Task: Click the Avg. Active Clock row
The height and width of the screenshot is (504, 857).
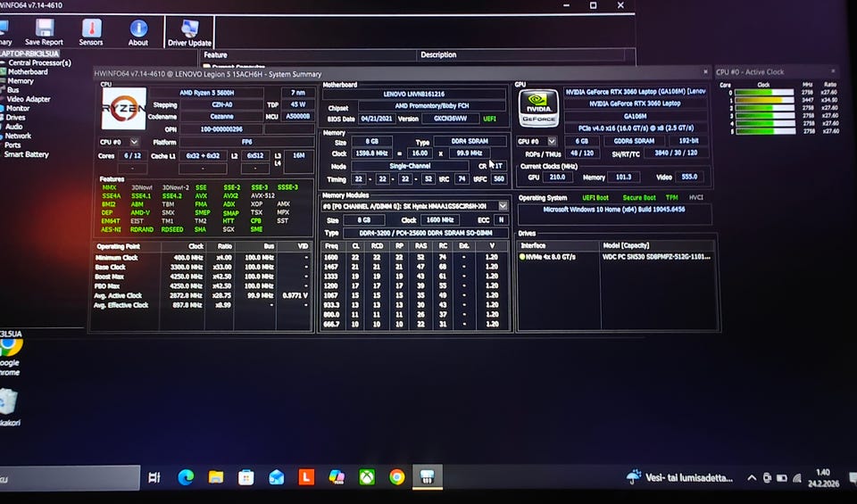Action: pyautogui.click(x=202, y=295)
